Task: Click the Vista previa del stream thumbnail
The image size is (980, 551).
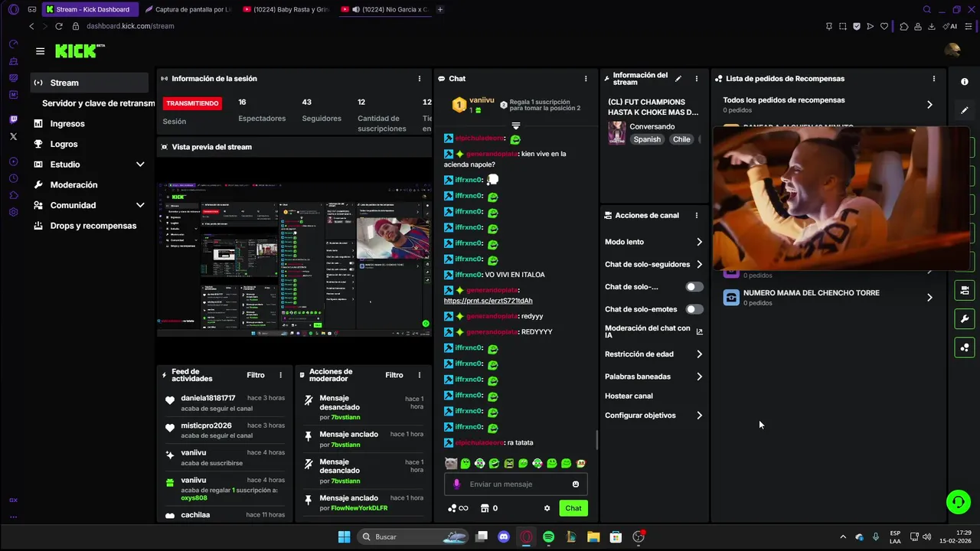Action: point(294,259)
